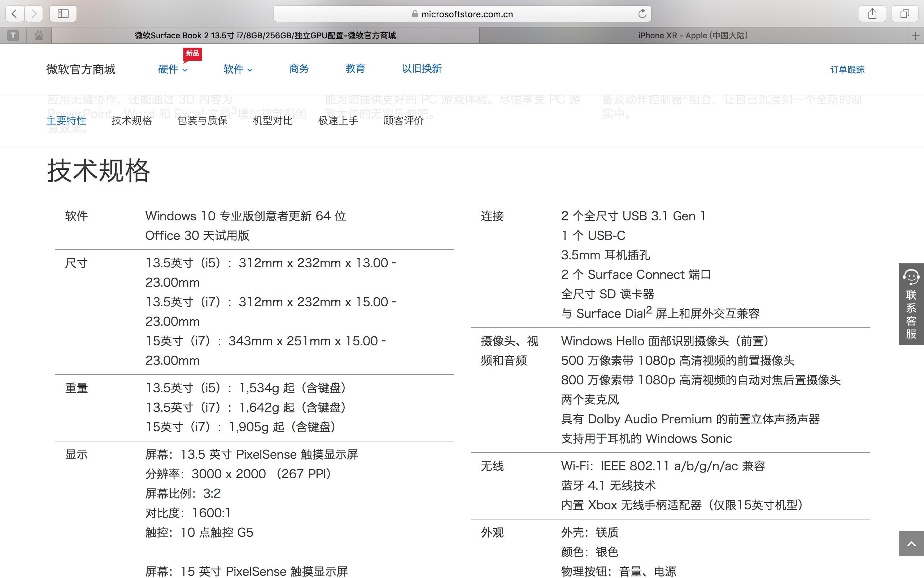Go forward using Safari's forward arrow
The height and width of the screenshot is (578, 924).
click(x=34, y=14)
